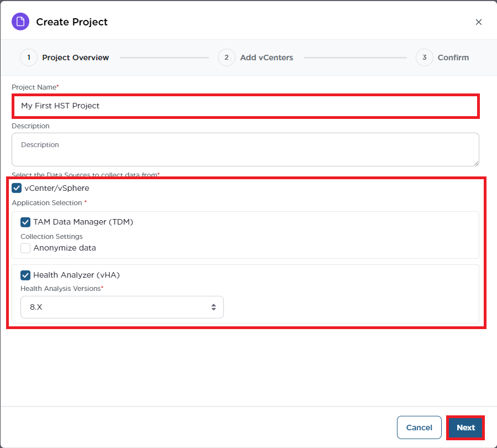The height and width of the screenshot is (448, 497).
Task: Select the Project Overview step label
Action: [x=76, y=58]
